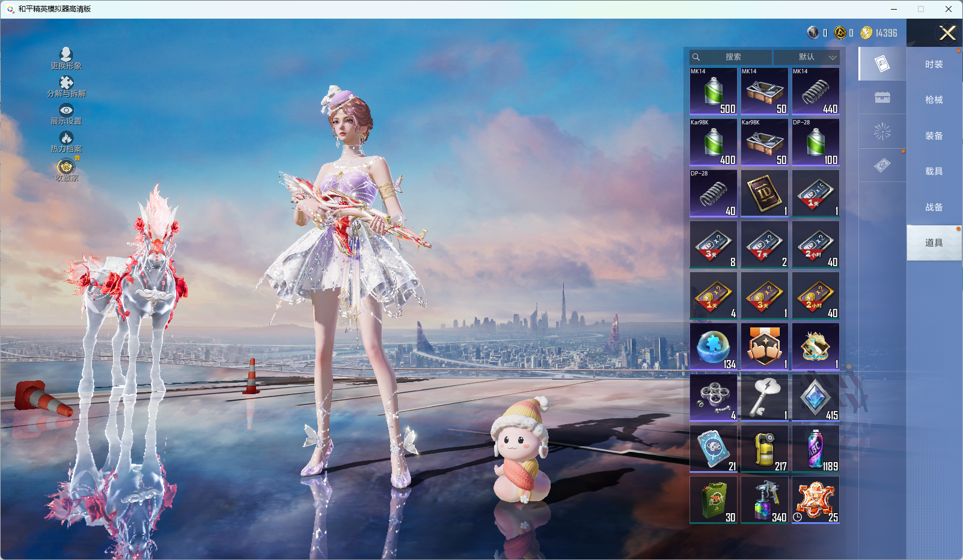Select the EXP x2 2小时 card

(x=816, y=245)
